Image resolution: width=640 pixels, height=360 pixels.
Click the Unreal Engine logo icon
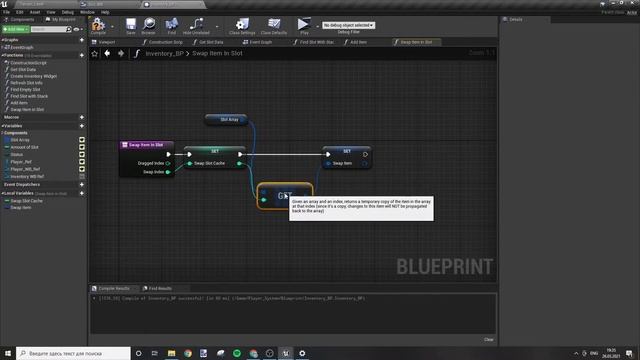pyautogui.click(x=4, y=4)
